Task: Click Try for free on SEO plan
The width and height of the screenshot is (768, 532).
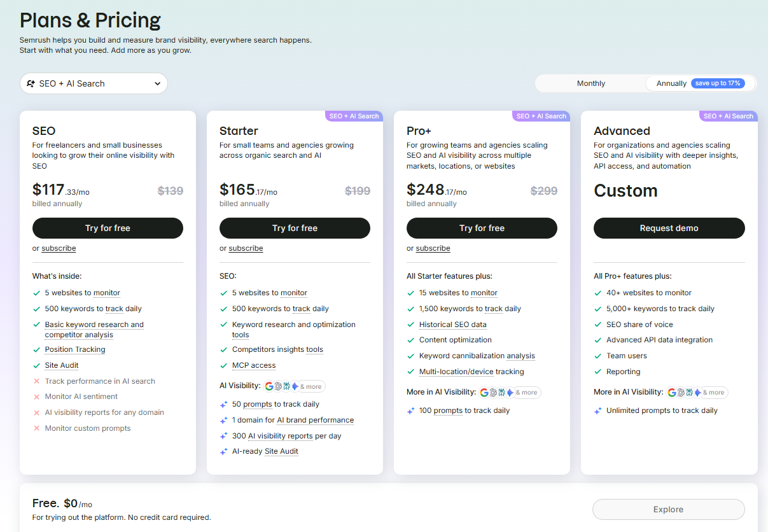Action: point(108,228)
